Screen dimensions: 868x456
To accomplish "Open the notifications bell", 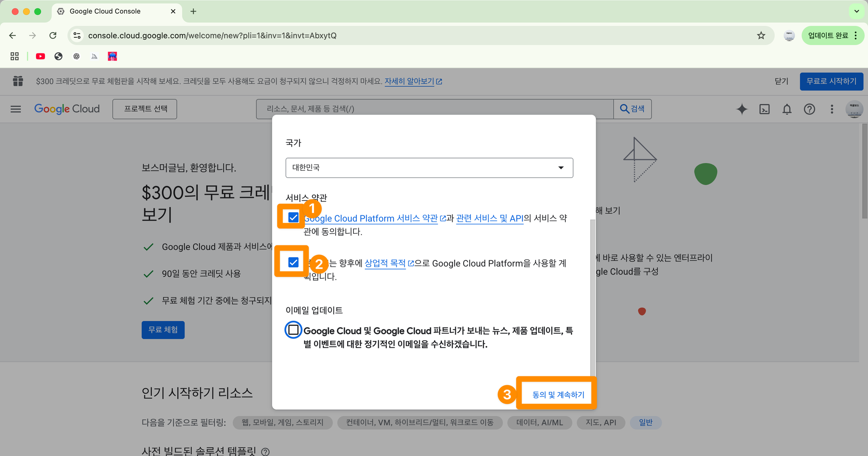I will (787, 109).
